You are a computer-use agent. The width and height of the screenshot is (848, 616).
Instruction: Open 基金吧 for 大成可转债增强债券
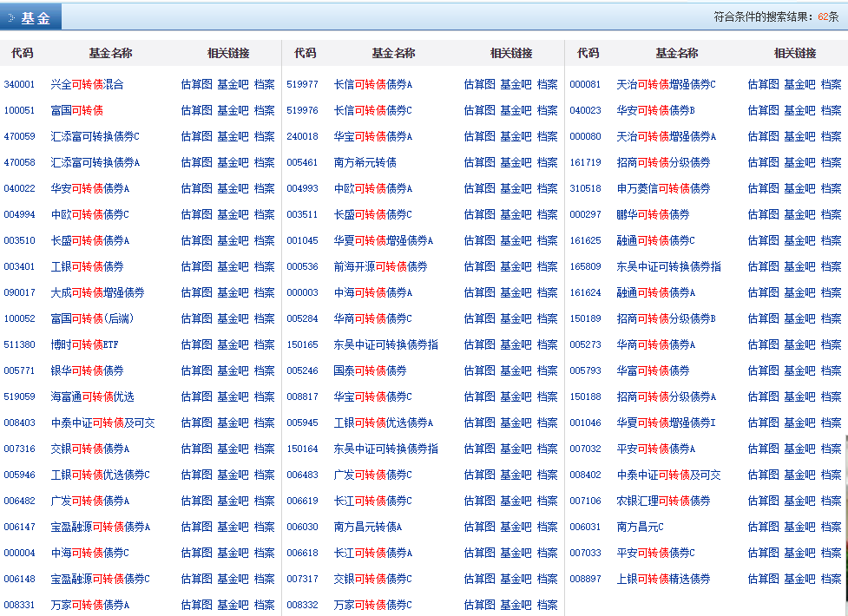233,292
